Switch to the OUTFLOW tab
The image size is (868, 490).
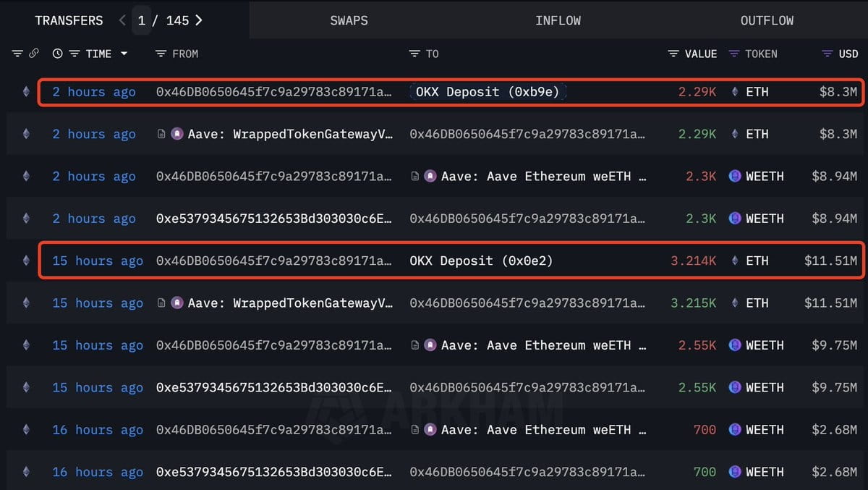(767, 20)
